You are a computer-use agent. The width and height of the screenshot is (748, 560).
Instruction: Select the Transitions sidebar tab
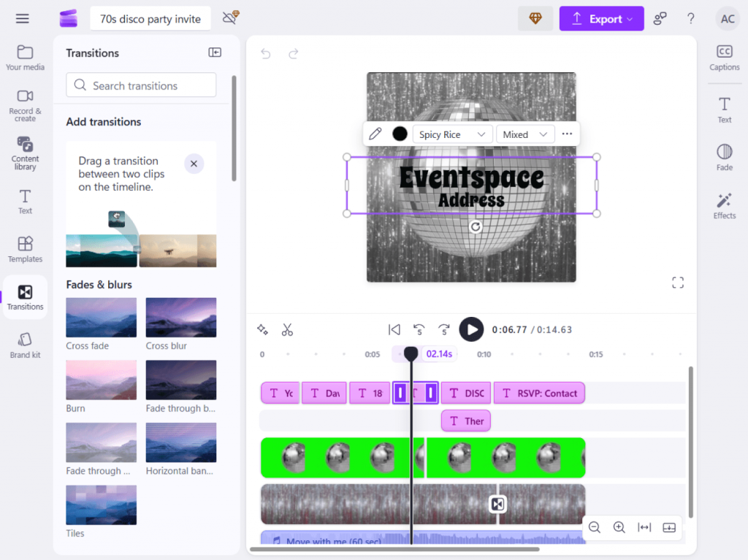[25, 297]
